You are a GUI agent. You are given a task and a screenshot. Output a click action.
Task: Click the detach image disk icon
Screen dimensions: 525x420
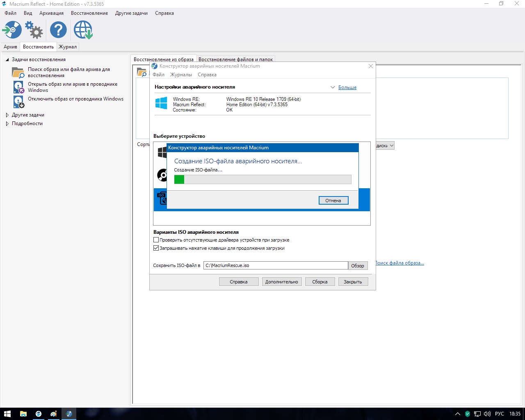18,102
